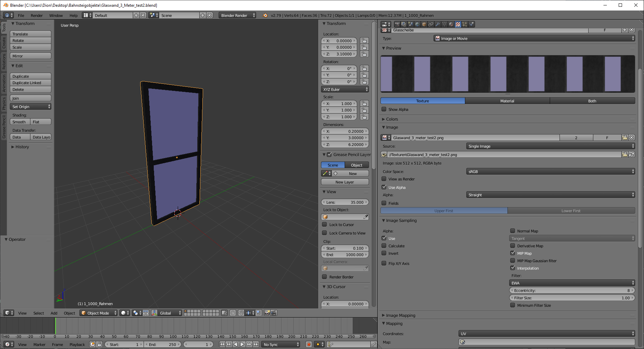Expand the Image Mapping panel
The width and height of the screenshot is (644, 349).
click(x=400, y=316)
